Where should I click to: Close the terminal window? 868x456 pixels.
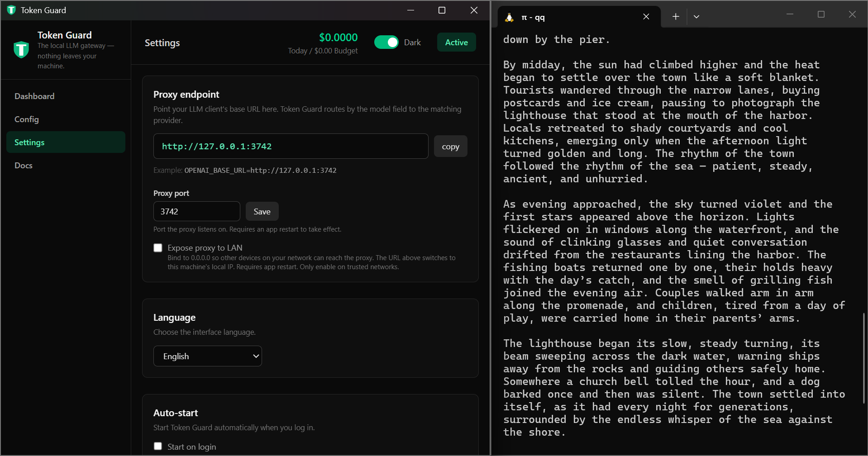[x=852, y=14]
